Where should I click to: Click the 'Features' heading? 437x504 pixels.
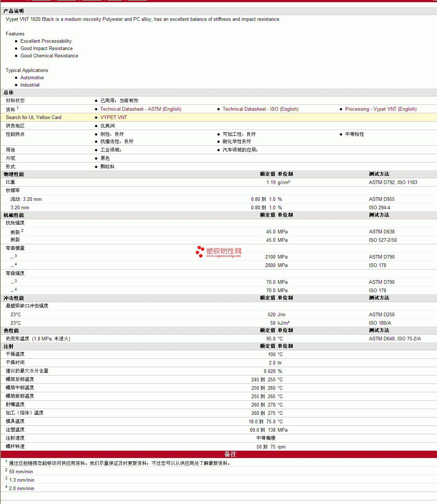coord(15,34)
